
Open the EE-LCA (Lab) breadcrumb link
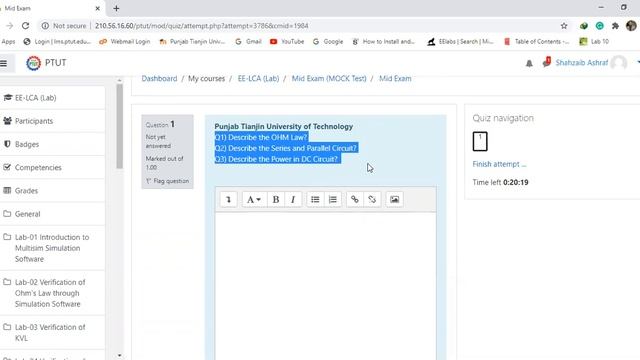[258, 78]
